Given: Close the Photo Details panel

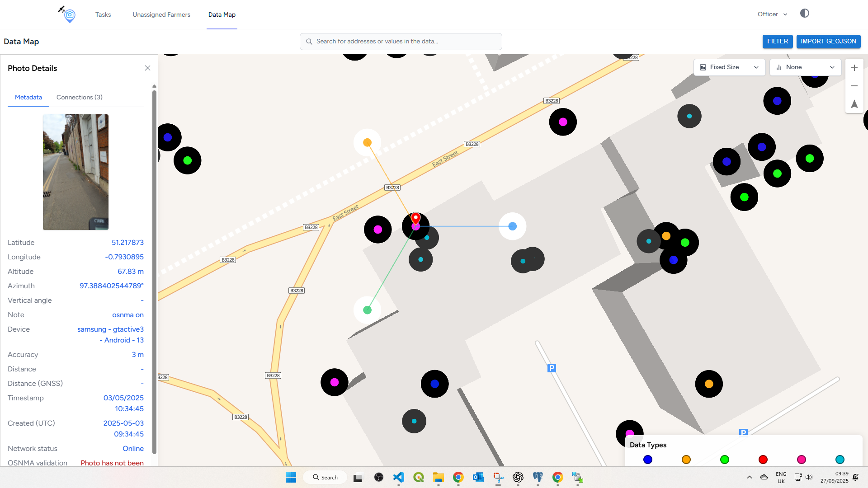Looking at the screenshot, I should (147, 68).
